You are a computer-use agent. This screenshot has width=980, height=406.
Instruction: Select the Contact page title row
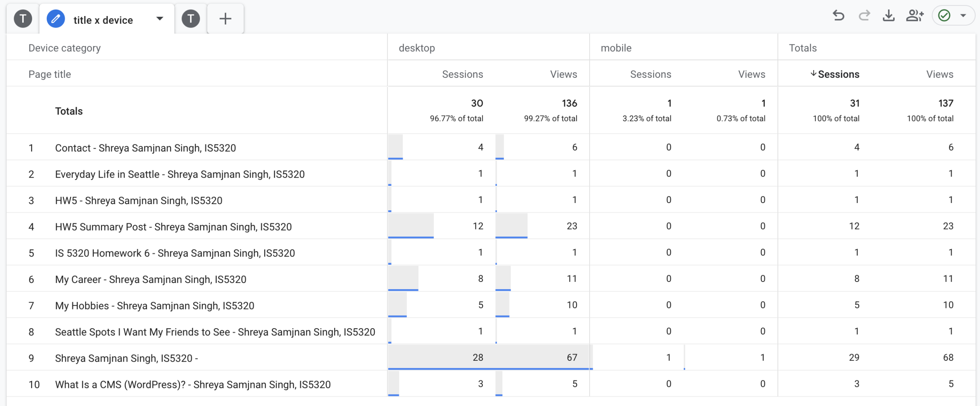[145, 148]
